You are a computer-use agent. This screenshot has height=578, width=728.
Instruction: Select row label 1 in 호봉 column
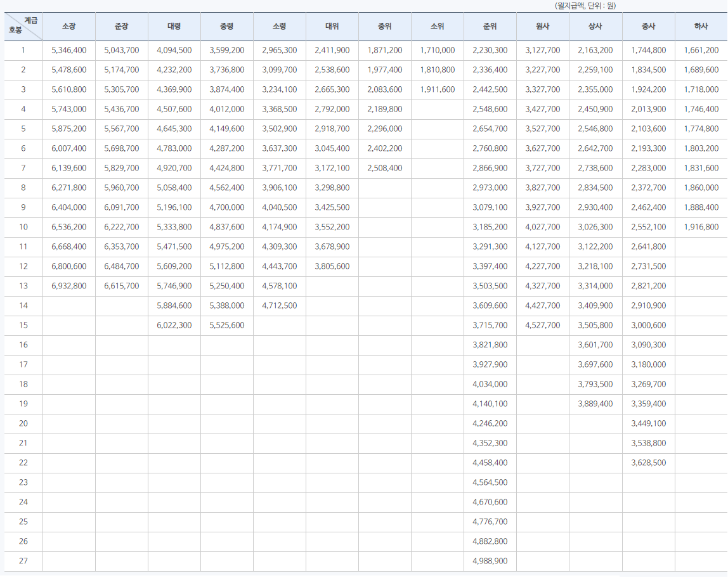23,50
